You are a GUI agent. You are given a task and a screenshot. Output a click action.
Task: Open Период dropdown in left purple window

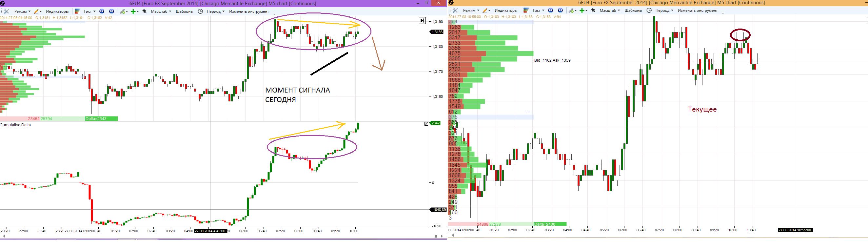coord(216,11)
